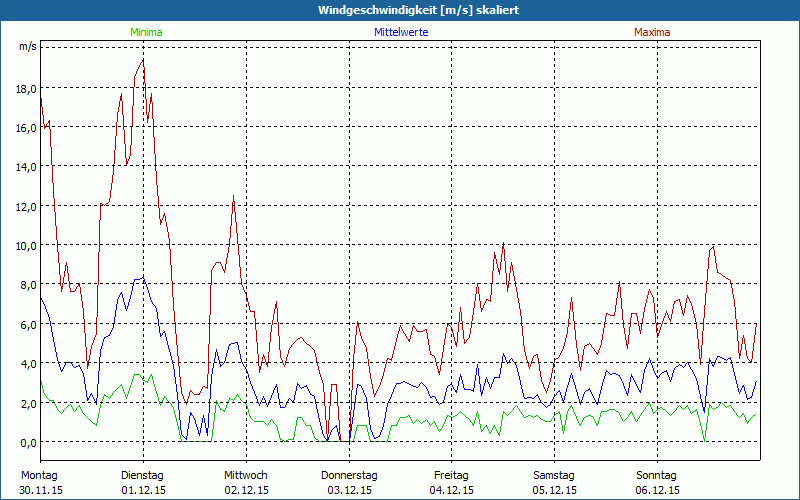The height and width of the screenshot is (500, 800).
Task: Select the red 'Maxima' legend label
Action: pyautogui.click(x=652, y=32)
